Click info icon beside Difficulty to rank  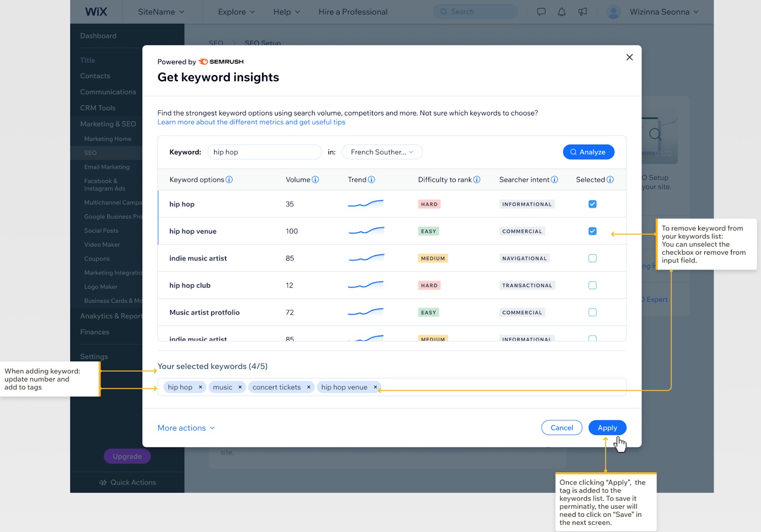click(x=477, y=180)
